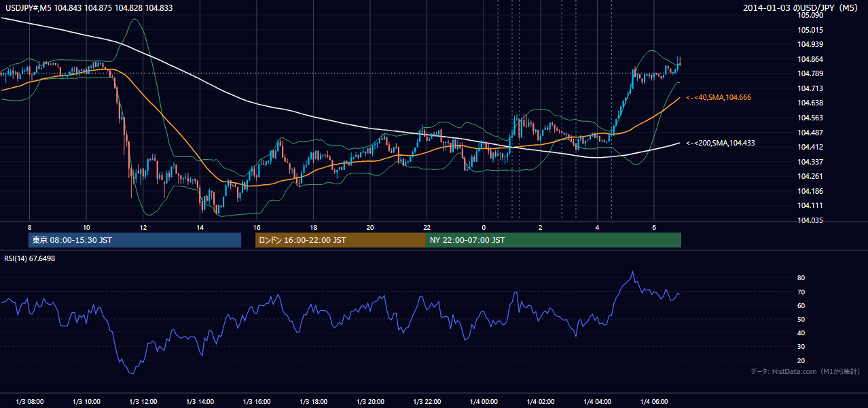Click the bottom time label 1/4 04:00
The image size is (868, 408).
pyautogui.click(x=596, y=402)
